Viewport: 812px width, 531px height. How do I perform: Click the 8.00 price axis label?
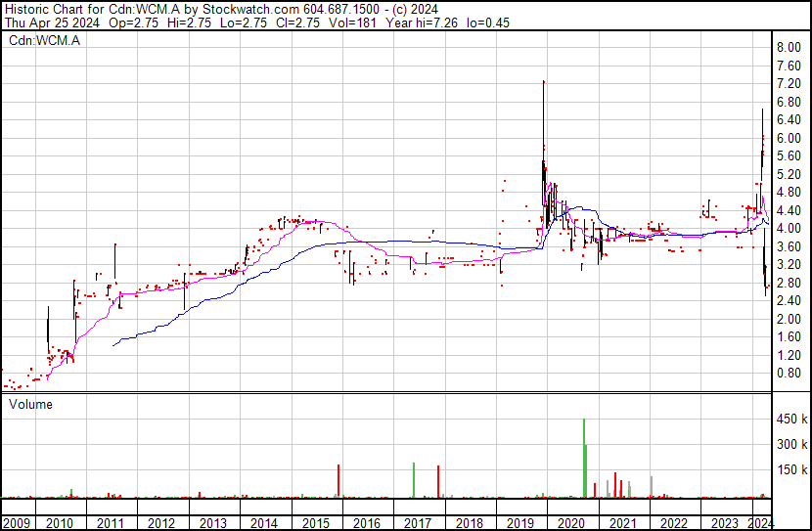[x=789, y=48]
